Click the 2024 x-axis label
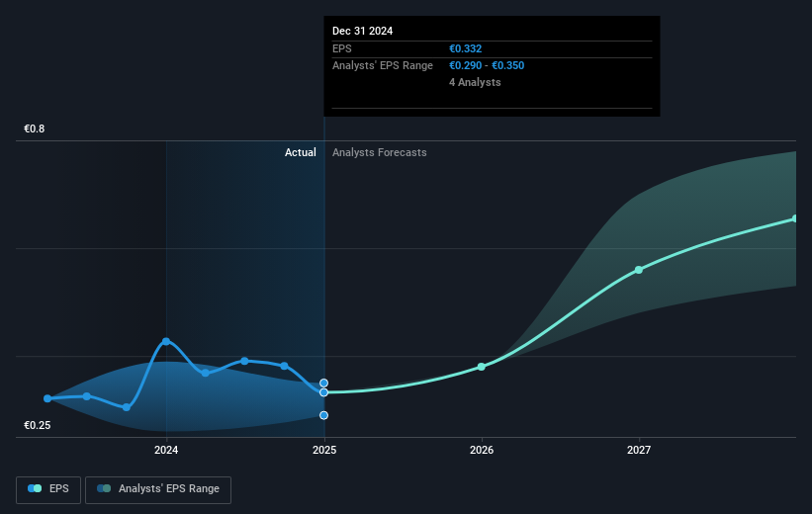812x514 pixels. coord(166,450)
